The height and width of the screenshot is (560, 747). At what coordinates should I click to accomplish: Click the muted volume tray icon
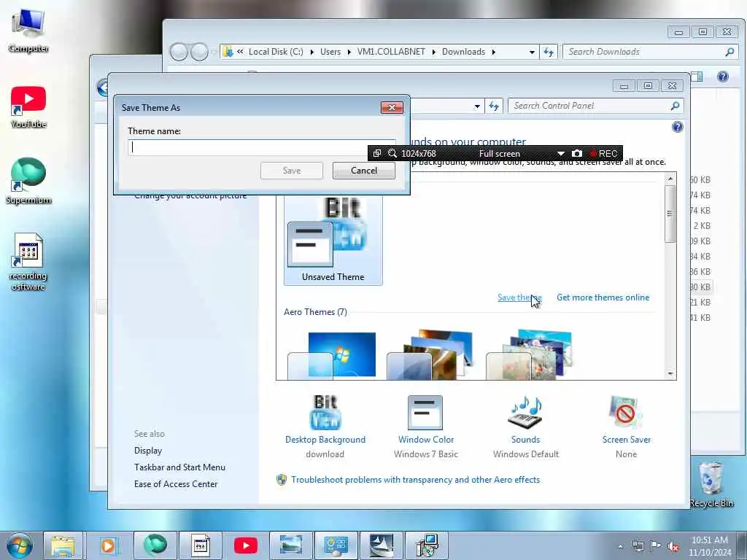pyautogui.click(x=673, y=546)
